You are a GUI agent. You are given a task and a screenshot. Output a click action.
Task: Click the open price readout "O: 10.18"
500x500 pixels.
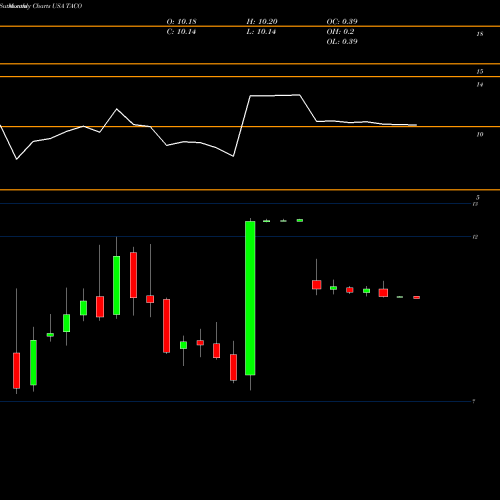click(x=181, y=22)
